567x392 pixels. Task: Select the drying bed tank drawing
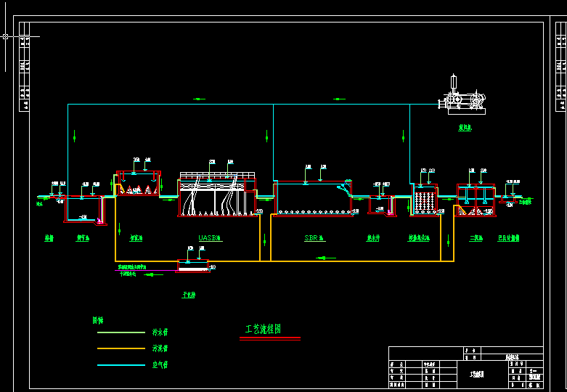coord(193,266)
